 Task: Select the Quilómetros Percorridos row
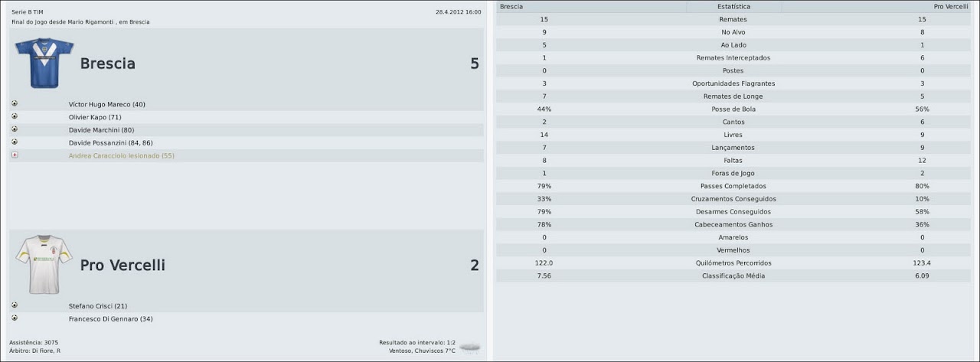coord(733,263)
